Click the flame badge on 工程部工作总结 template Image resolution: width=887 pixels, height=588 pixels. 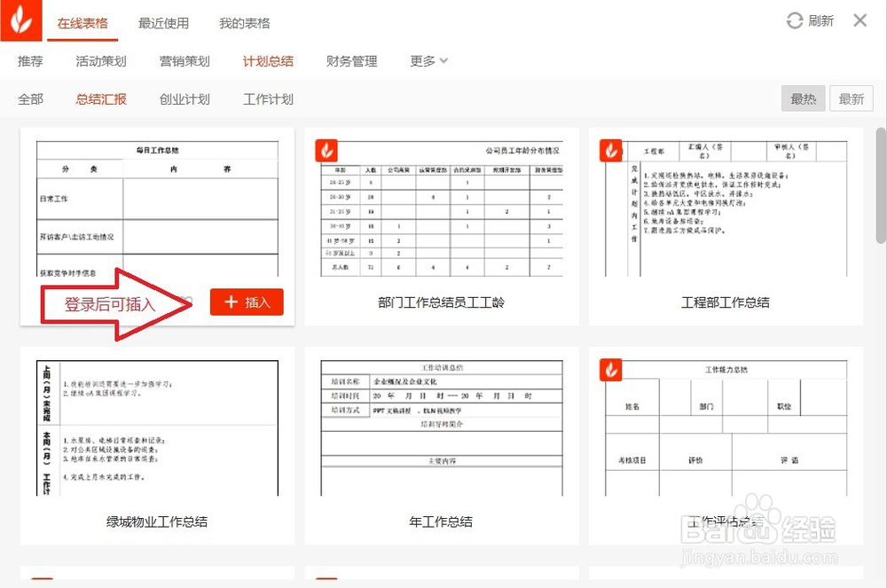point(610,151)
